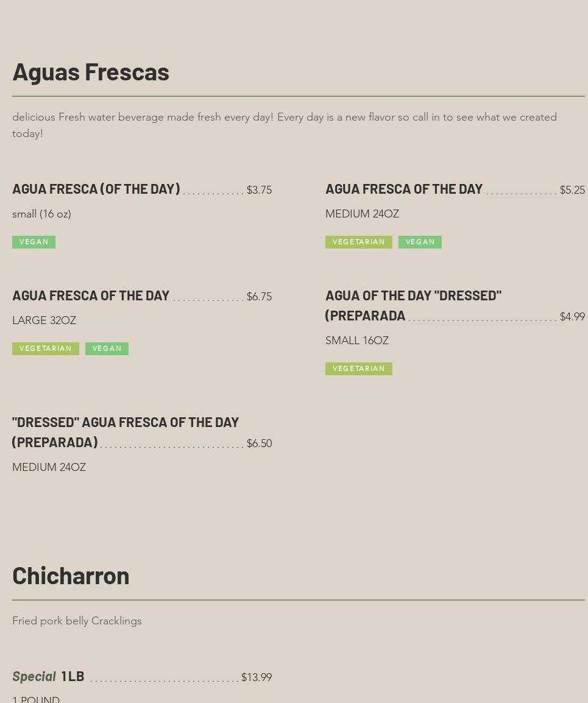
Task: Open the Agua Of The Day "Dressed" (Preparada item
Action: 413,305
